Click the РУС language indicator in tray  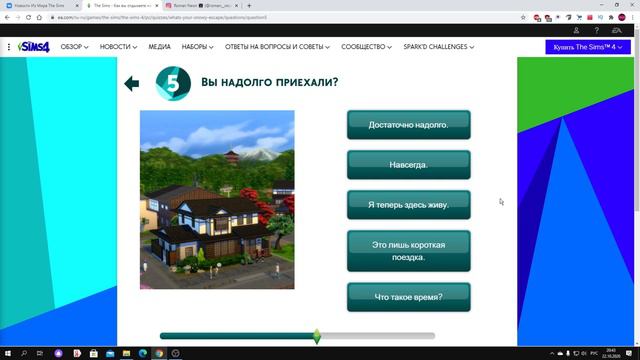[x=594, y=353]
